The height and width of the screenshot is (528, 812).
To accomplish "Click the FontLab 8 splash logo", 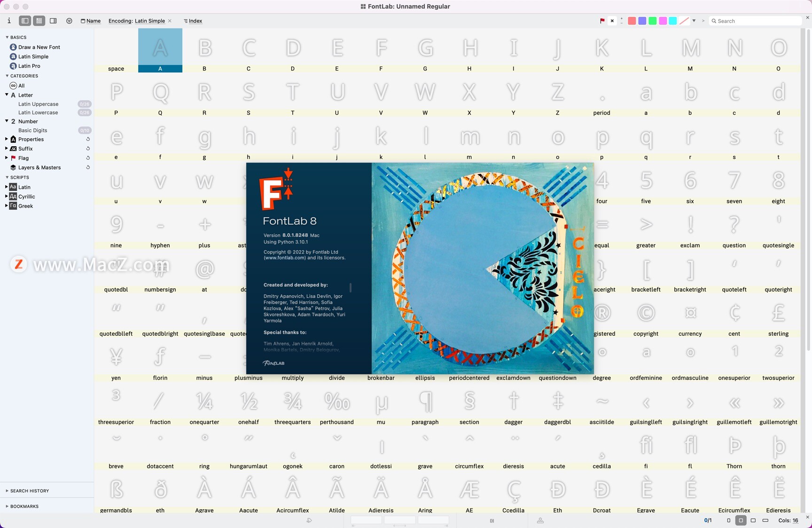I will (277, 189).
